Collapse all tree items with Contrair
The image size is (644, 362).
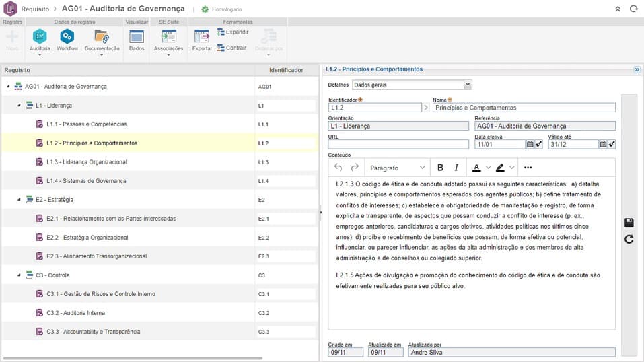point(231,48)
